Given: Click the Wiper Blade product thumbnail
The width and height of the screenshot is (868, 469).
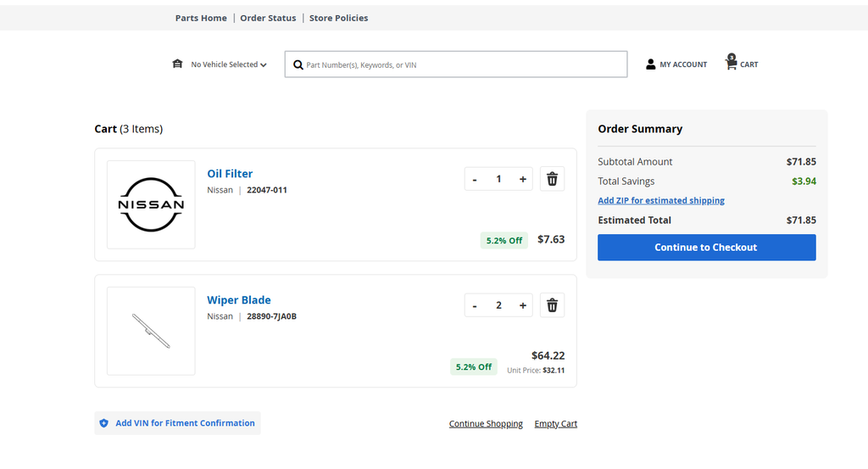Looking at the screenshot, I should tap(151, 331).
